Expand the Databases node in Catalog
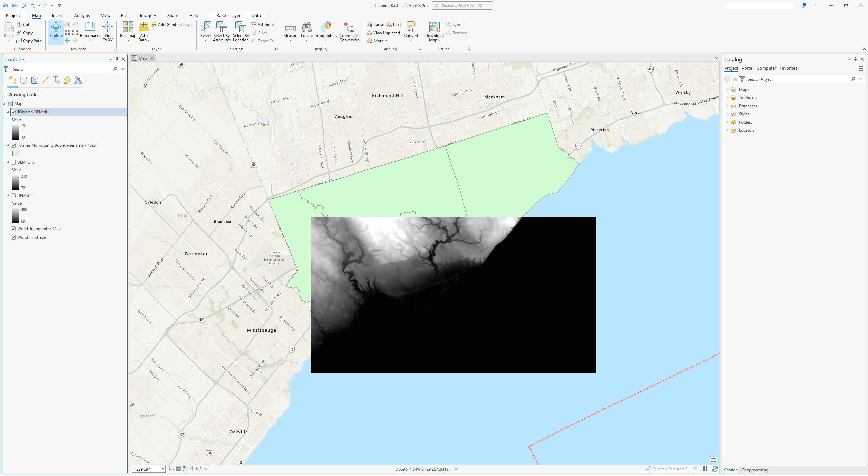The image size is (868, 476). coord(728,106)
